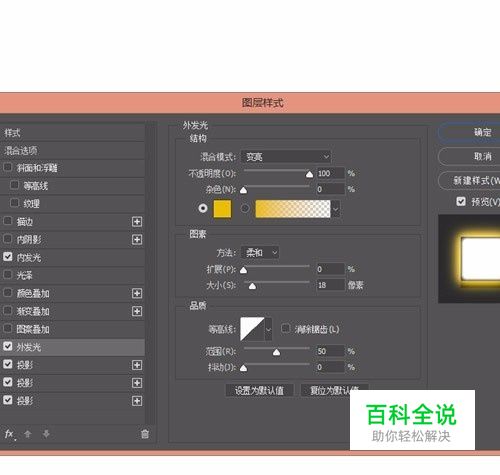The height and width of the screenshot is (475, 500).
Task: Enable the 光泽 checkbox
Action: 7,275
